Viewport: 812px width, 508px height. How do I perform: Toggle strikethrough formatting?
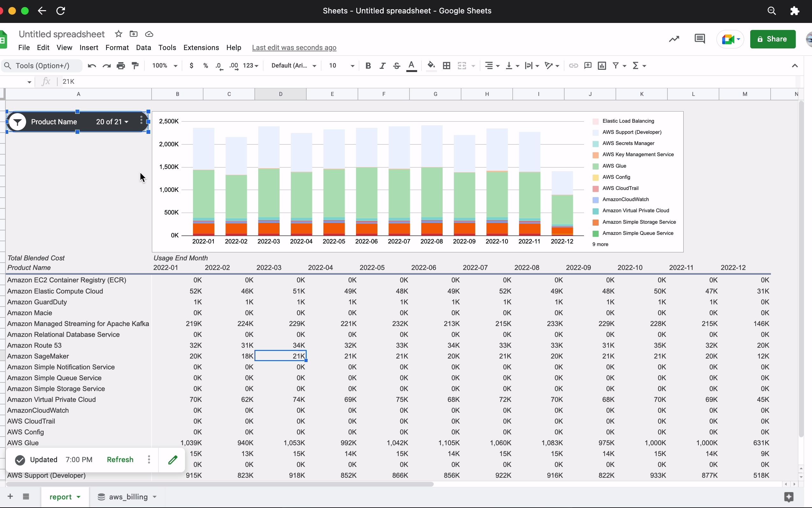click(396, 66)
